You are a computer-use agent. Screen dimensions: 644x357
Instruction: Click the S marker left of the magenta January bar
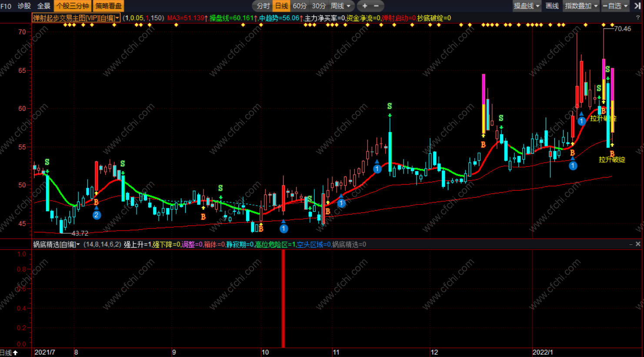(x=599, y=88)
